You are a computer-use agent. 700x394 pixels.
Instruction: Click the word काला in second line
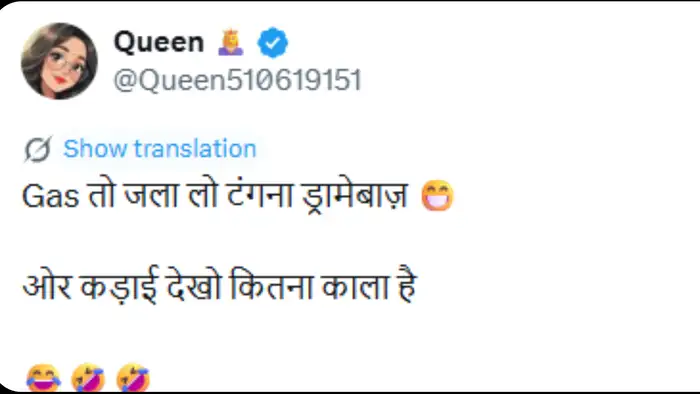click(354, 286)
